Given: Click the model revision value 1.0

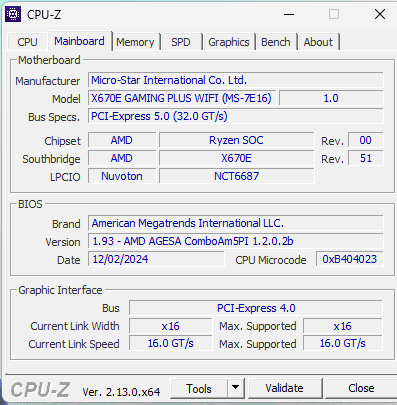Looking at the screenshot, I should (331, 98).
